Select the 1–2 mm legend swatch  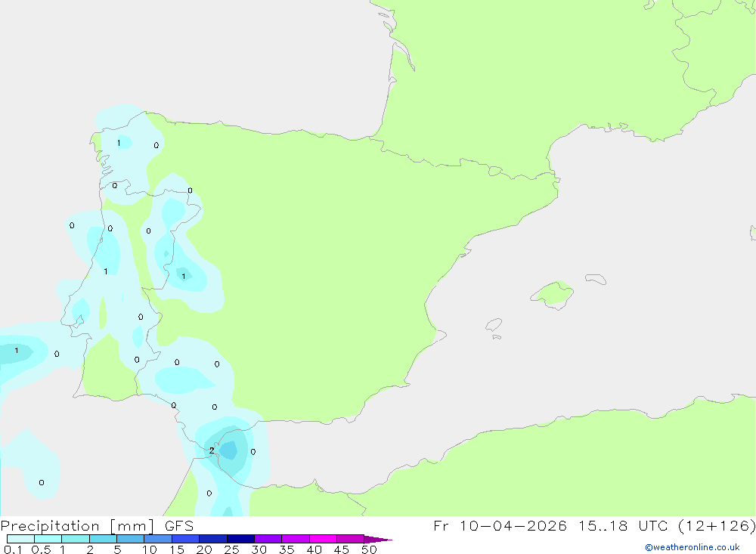pos(76,539)
